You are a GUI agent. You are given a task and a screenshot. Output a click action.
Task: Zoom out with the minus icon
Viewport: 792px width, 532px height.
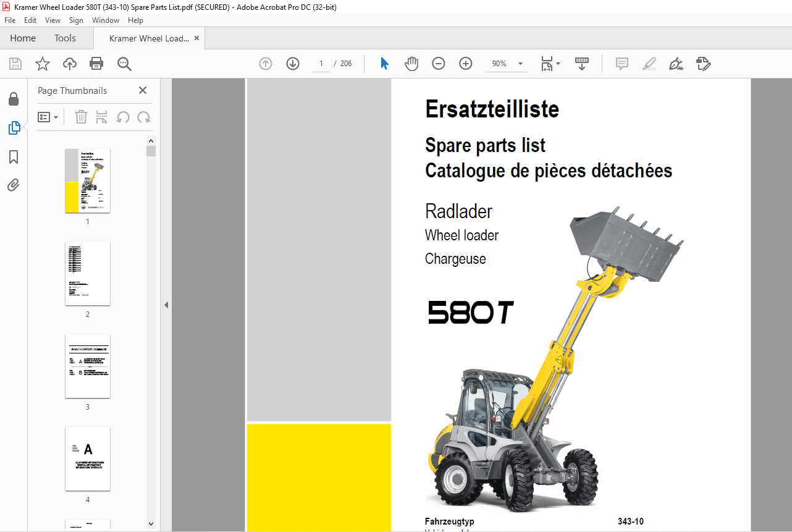point(439,64)
